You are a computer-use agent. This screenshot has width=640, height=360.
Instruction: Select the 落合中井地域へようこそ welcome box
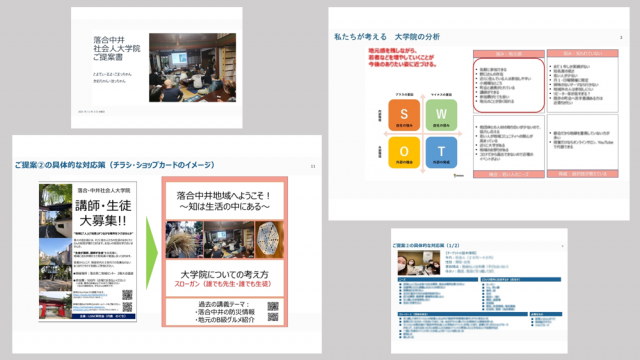224,201
